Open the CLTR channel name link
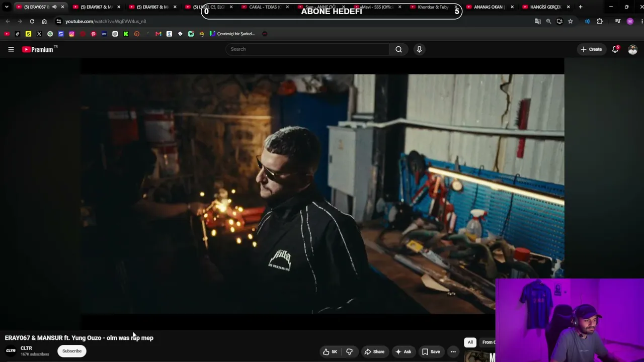Image resolution: width=644 pixels, height=362 pixels. click(26, 348)
